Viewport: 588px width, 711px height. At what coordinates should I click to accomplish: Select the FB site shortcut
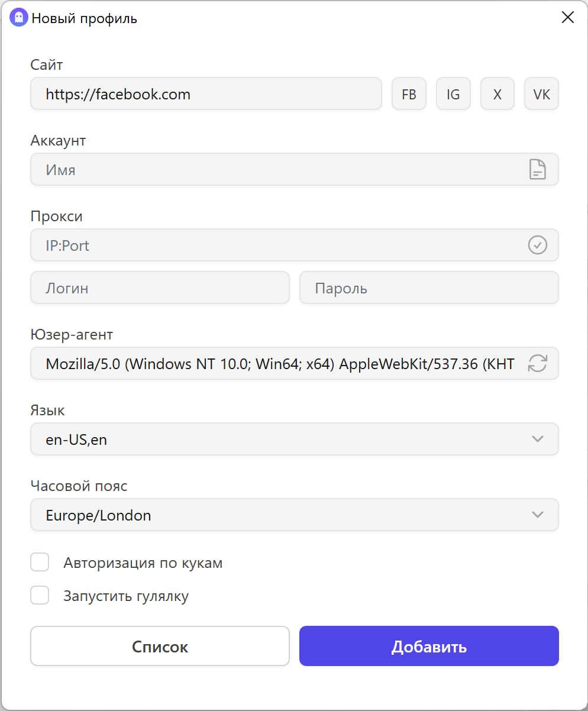[x=409, y=94]
